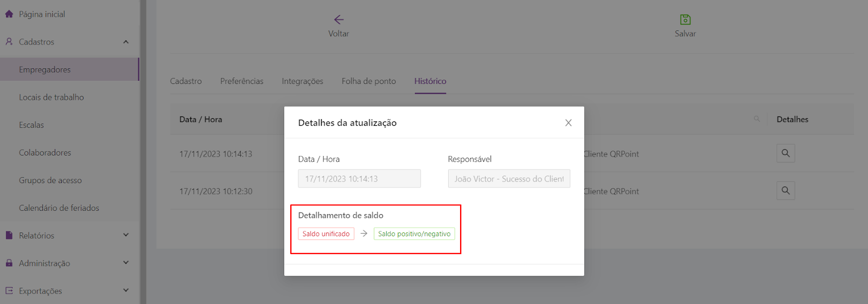Click the Voltar back arrow icon
868x304 pixels.
339,20
